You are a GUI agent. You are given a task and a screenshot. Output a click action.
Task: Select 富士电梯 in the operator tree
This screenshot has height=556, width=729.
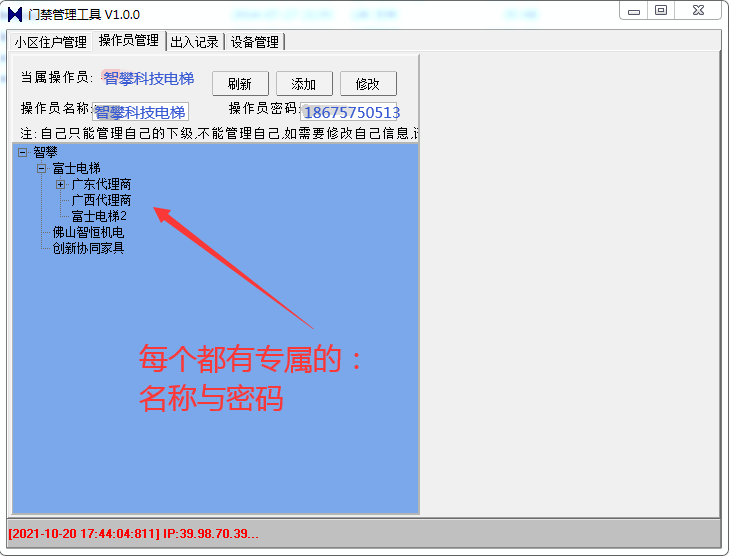click(x=76, y=168)
